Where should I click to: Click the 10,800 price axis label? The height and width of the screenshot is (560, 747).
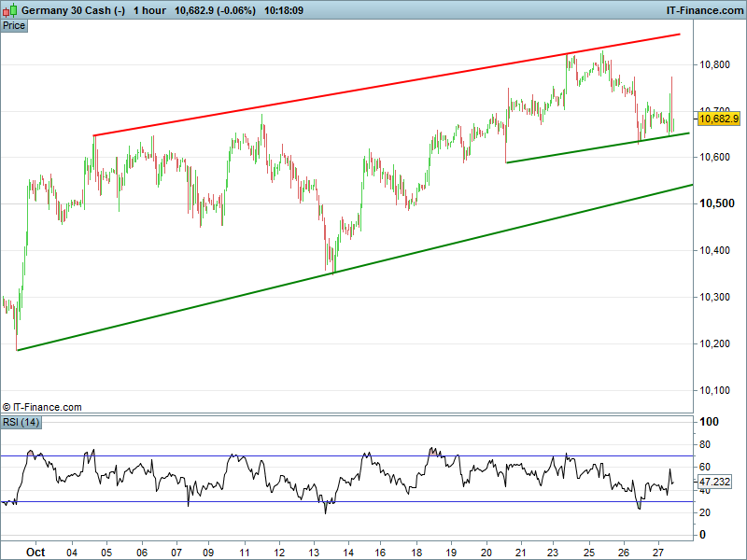tap(714, 64)
